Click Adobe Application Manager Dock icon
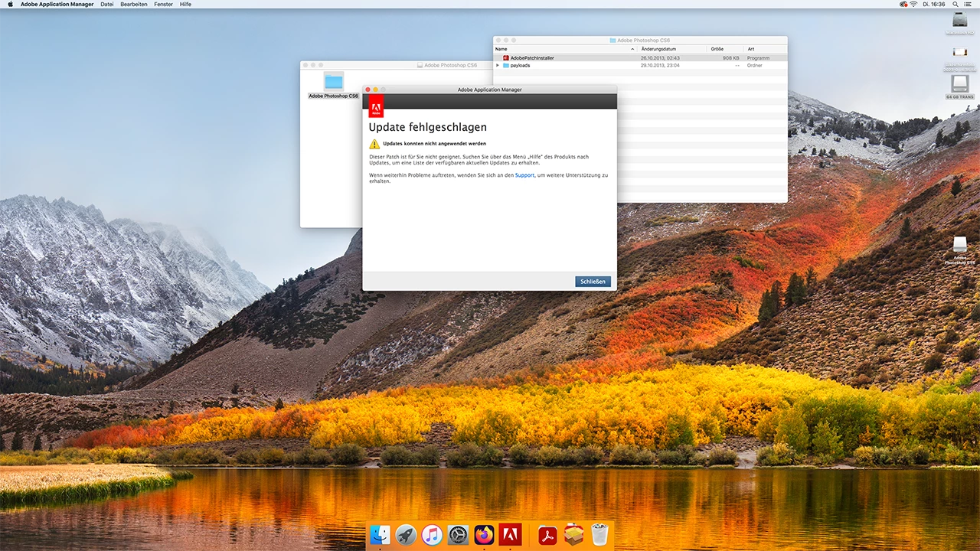980x551 pixels. (x=510, y=534)
